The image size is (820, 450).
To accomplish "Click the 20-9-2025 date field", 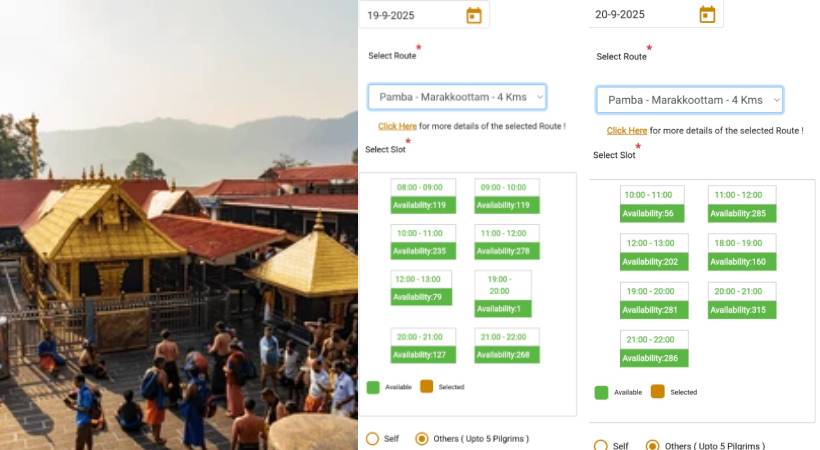I will pyautogui.click(x=656, y=14).
